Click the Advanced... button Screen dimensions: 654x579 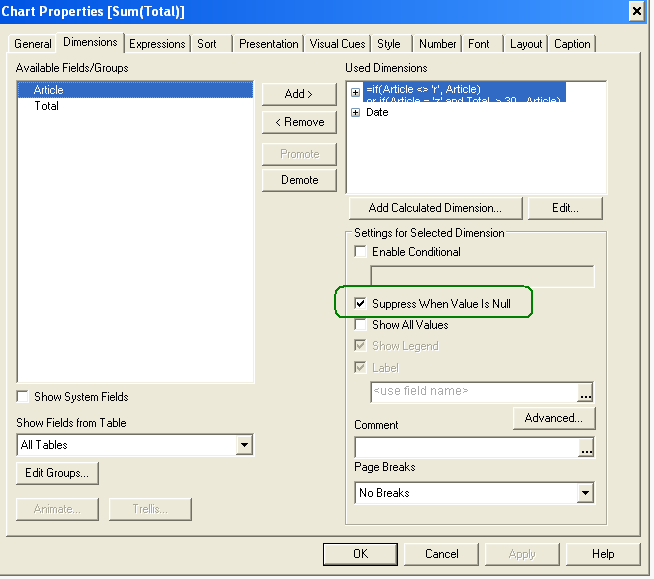pyautogui.click(x=554, y=418)
